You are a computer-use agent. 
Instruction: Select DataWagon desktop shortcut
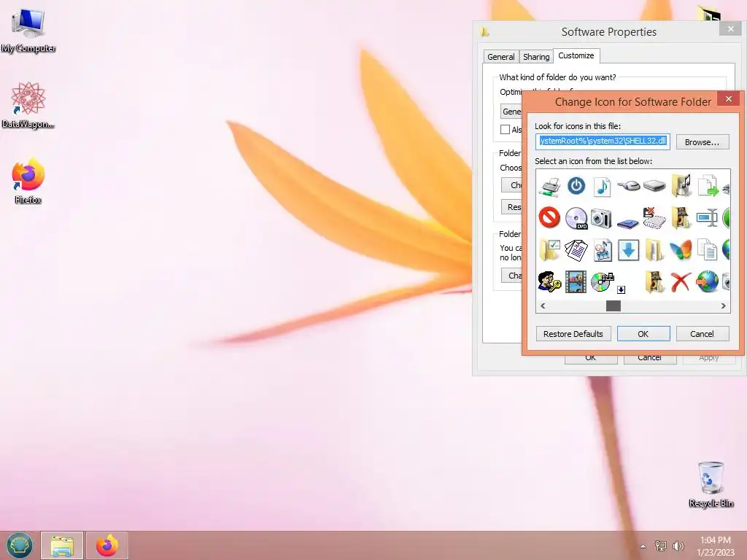pos(28,105)
